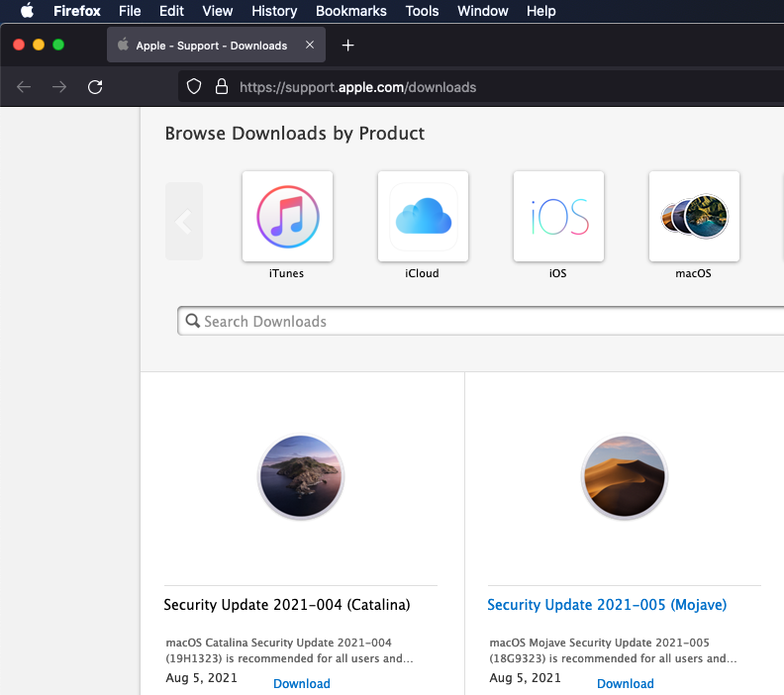
Task: Go back to previous page
Action: [x=24, y=87]
